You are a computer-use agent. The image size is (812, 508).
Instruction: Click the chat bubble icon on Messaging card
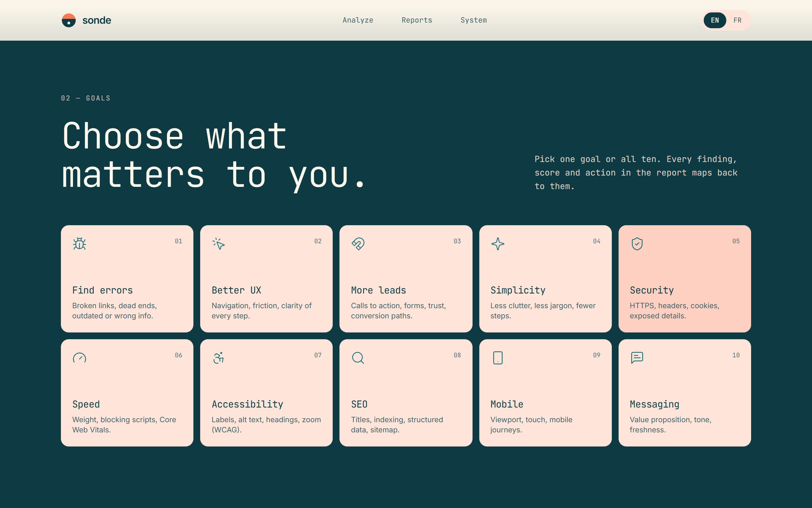pyautogui.click(x=637, y=358)
